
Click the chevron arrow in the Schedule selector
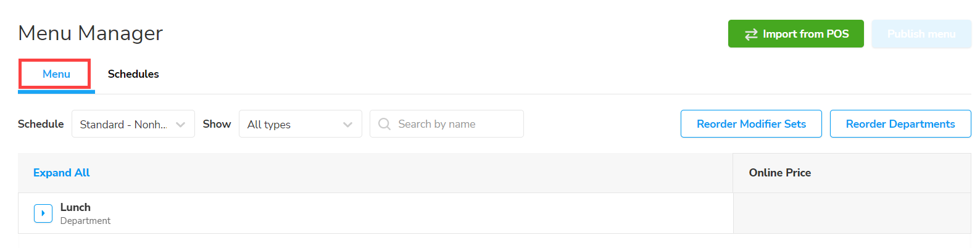click(181, 125)
